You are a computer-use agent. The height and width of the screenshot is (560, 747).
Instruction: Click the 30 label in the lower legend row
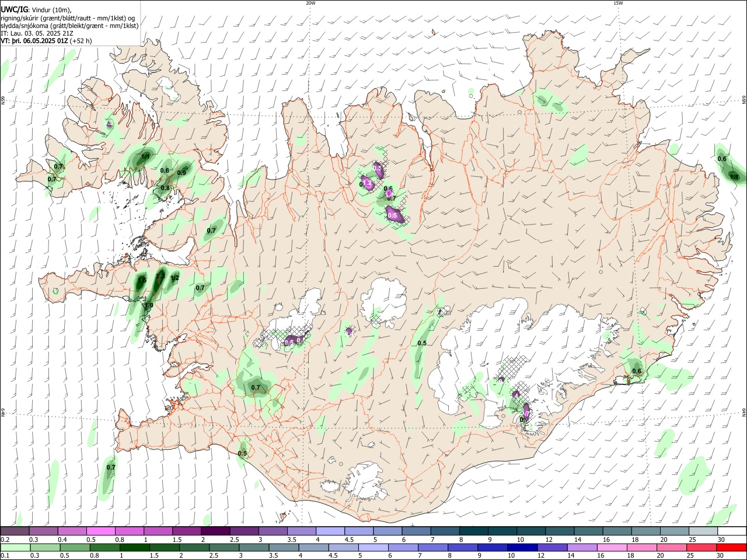click(720, 556)
